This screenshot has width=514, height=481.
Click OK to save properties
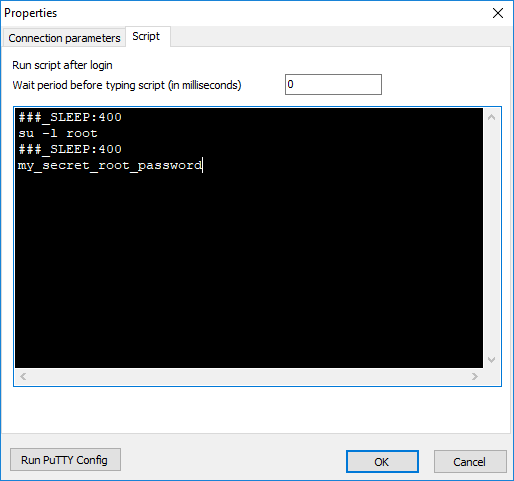[382, 462]
